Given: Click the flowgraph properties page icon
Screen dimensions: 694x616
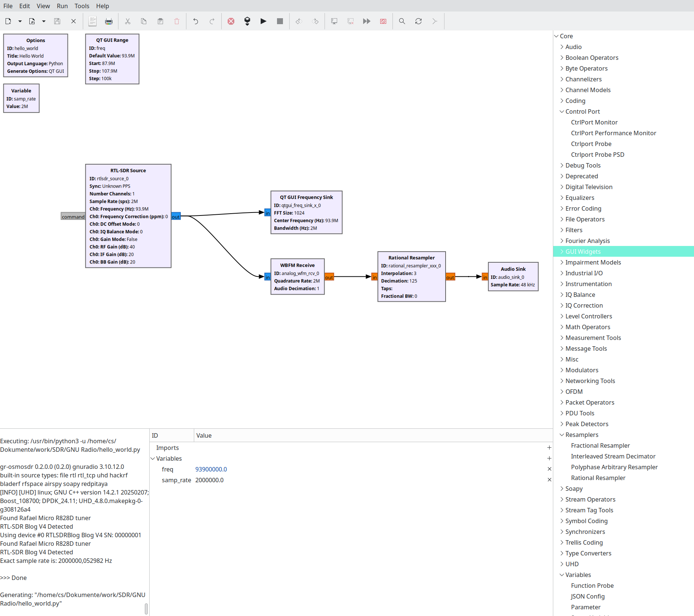Looking at the screenshot, I should (x=92, y=21).
